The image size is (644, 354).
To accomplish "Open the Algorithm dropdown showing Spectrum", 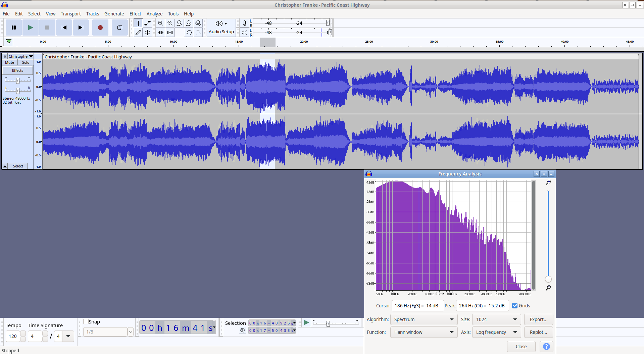I will pos(424,319).
